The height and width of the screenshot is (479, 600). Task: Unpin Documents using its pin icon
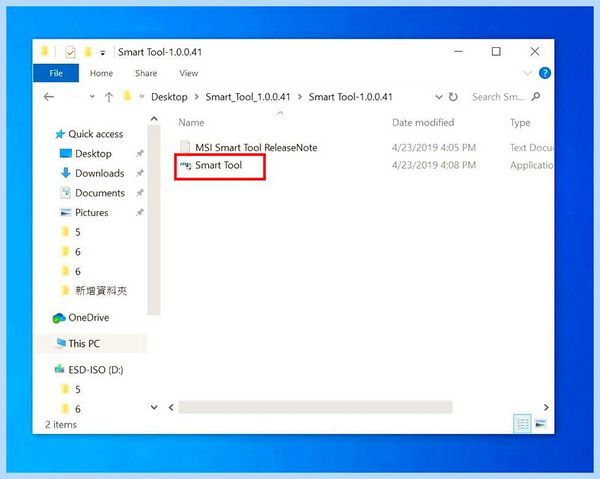click(140, 192)
